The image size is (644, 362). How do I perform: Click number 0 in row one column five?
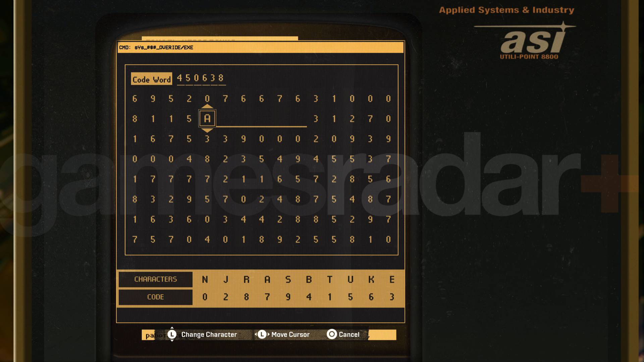pyautogui.click(x=206, y=99)
